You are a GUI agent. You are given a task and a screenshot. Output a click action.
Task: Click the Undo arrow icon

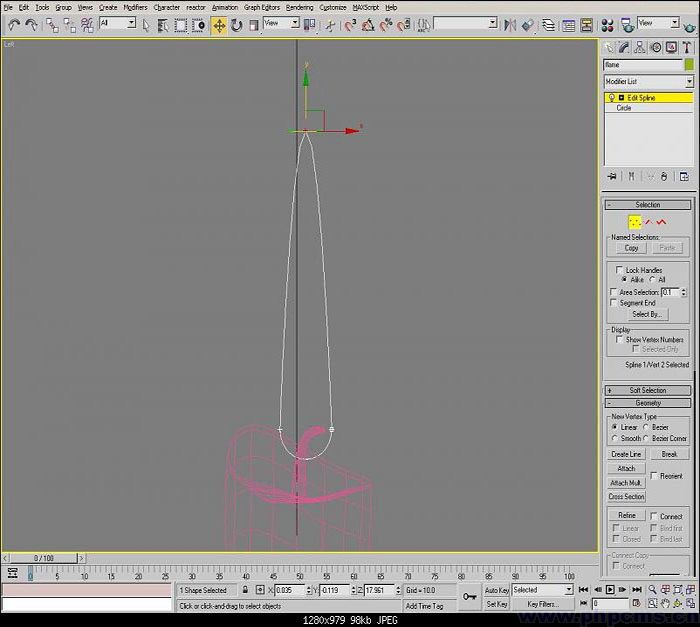(14, 25)
